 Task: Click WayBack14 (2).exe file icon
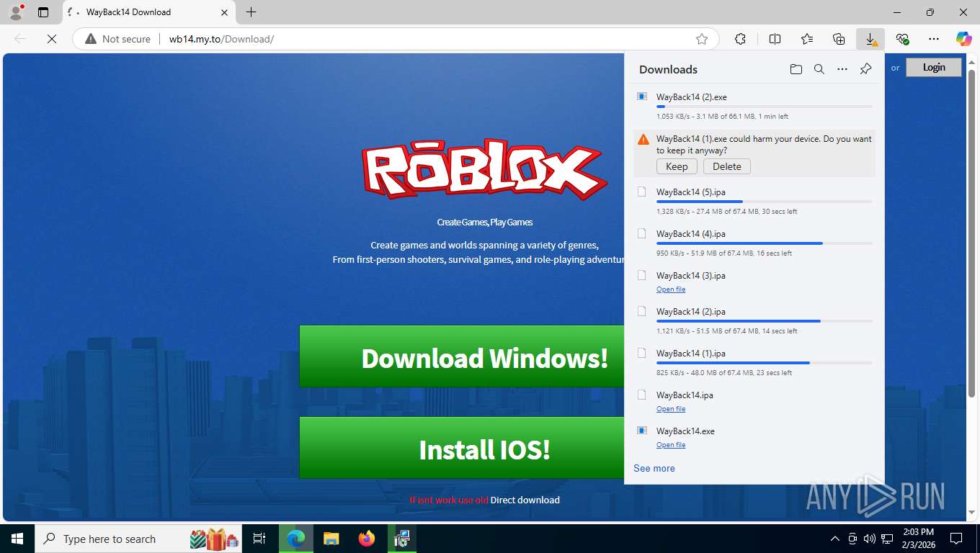click(x=642, y=96)
